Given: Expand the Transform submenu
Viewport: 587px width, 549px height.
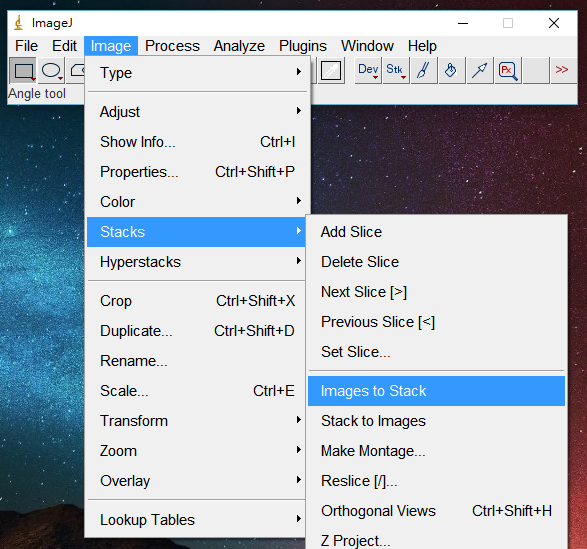Looking at the screenshot, I should pos(197,421).
